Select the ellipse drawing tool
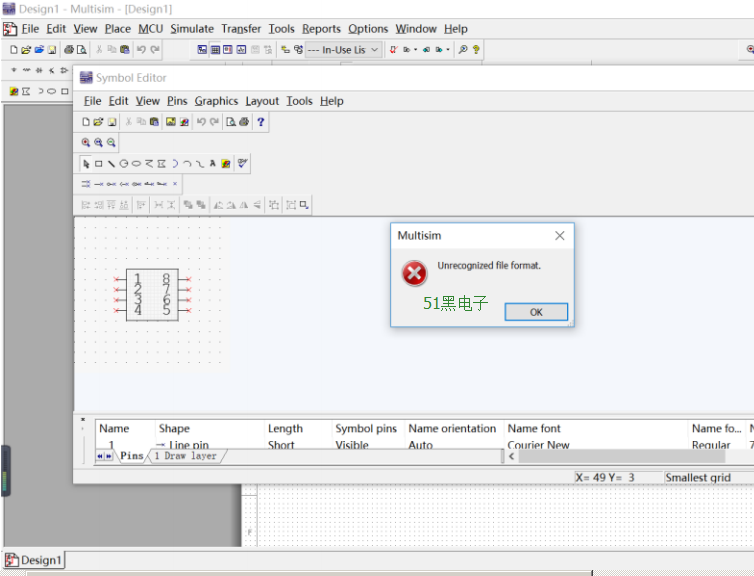The image size is (754, 576). tap(136, 164)
